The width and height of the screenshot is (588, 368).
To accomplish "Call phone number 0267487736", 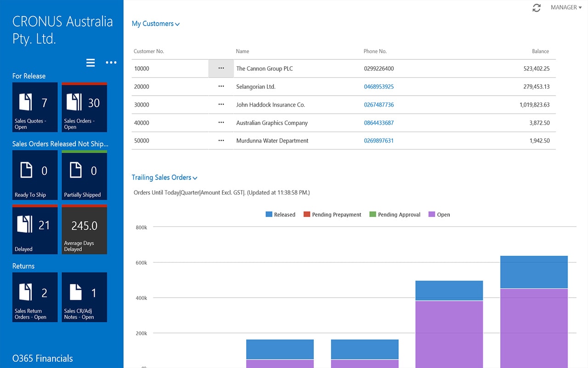I will tap(379, 105).
